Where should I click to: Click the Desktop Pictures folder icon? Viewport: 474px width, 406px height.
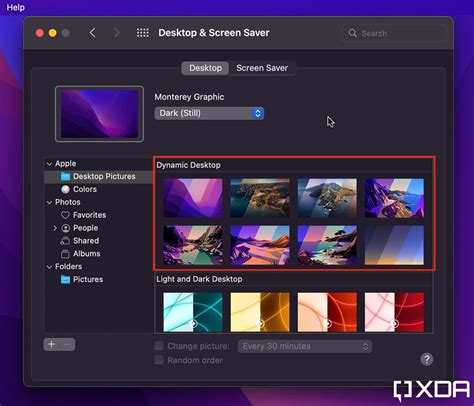tap(65, 176)
